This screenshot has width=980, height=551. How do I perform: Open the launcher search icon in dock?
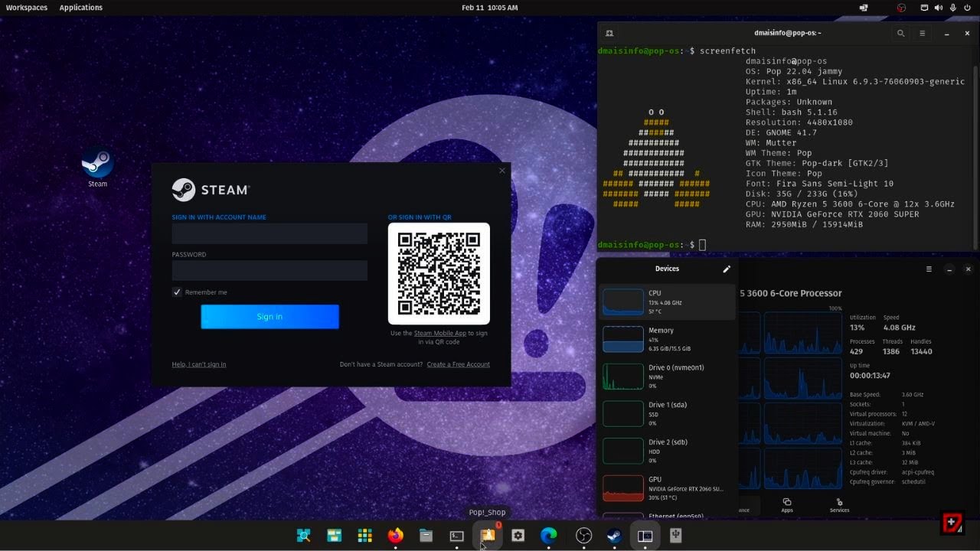[x=304, y=536]
